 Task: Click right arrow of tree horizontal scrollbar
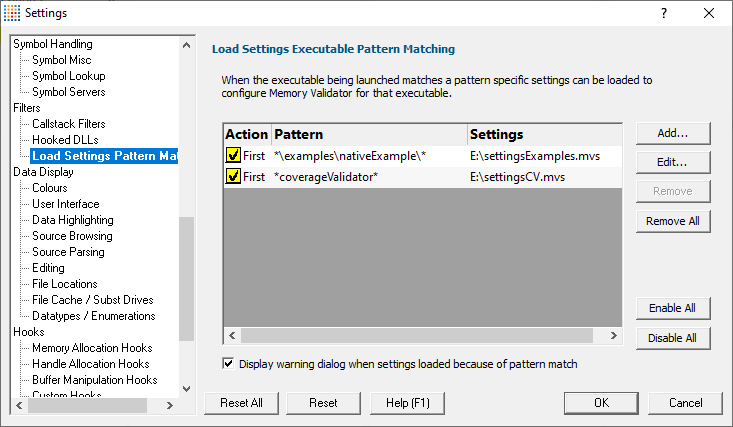(170, 405)
